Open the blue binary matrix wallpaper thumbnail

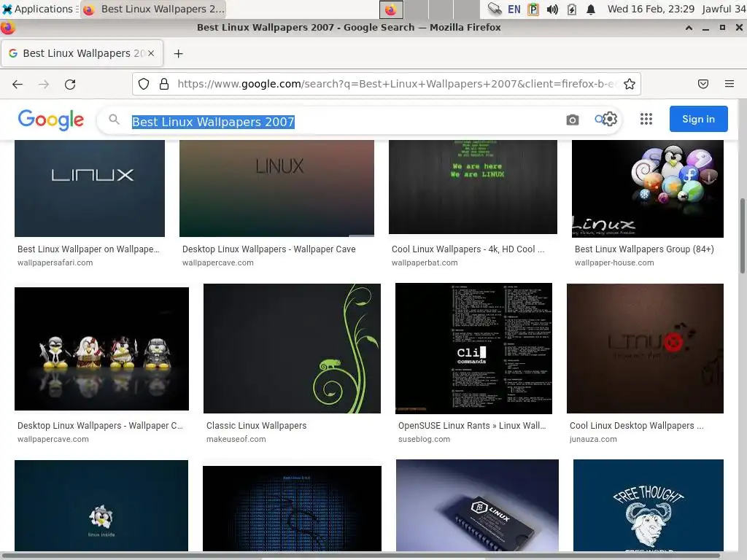[x=292, y=508]
